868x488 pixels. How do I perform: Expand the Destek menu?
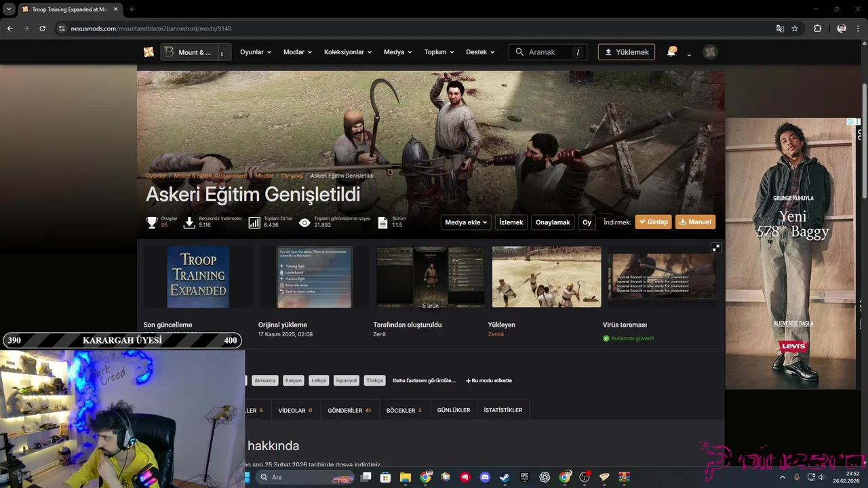tap(480, 52)
